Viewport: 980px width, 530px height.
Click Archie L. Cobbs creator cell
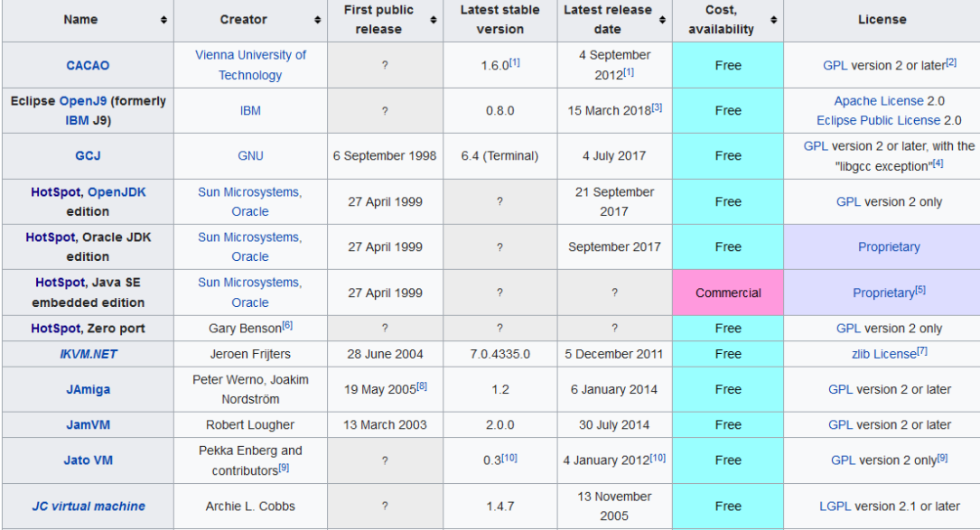pos(250,507)
